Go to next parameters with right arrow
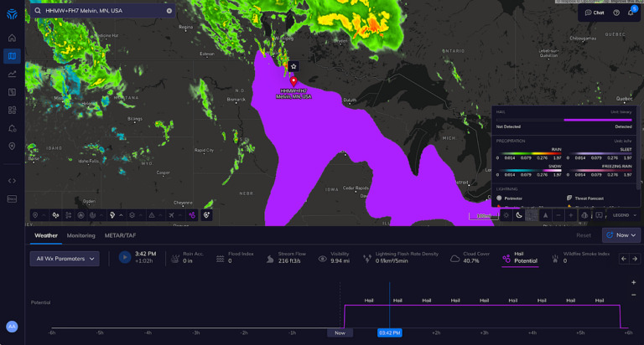The height and width of the screenshot is (345, 644). pyautogui.click(x=635, y=259)
